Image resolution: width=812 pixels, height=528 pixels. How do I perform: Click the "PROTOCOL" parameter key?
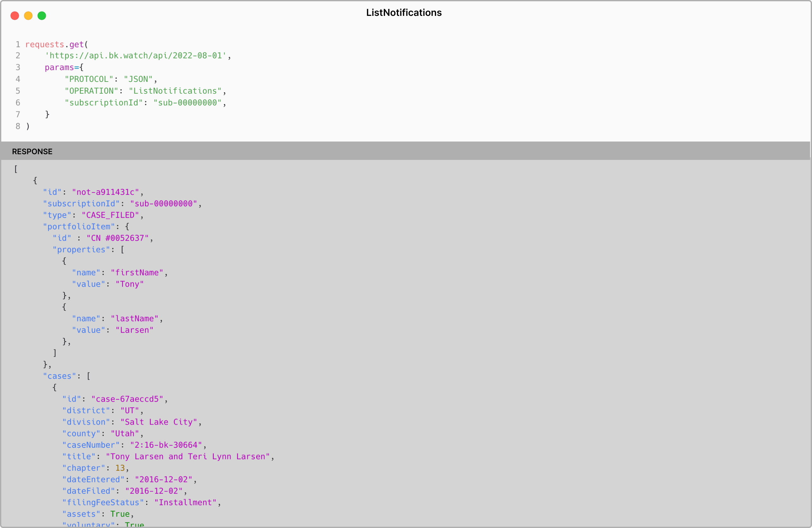pyautogui.click(x=89, y=79)
